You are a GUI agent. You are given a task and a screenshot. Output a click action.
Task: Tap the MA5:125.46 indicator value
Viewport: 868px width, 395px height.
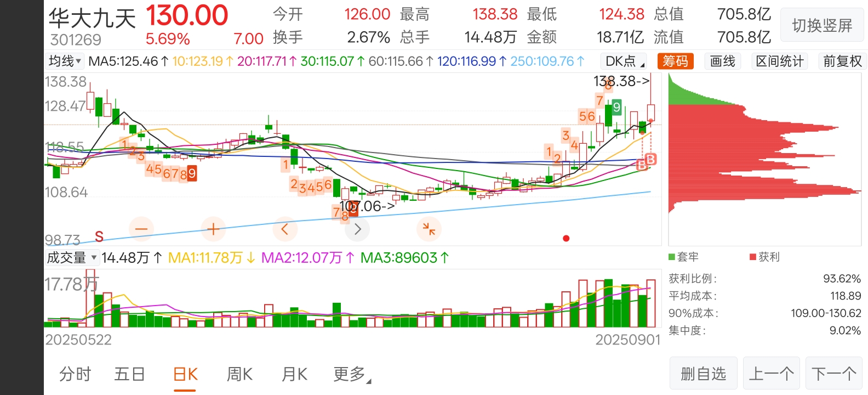pyautogui.click(x=128, y=61)
